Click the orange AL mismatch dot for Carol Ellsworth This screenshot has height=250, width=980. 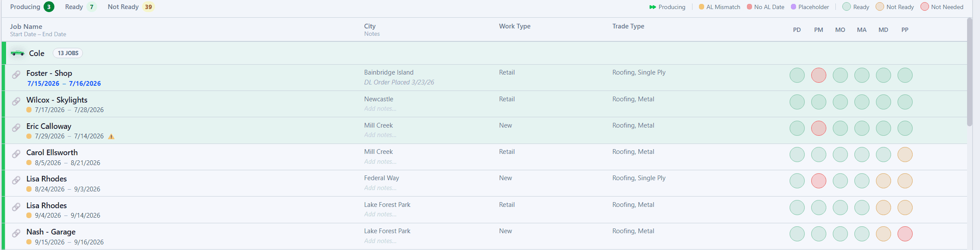(29, 163)
